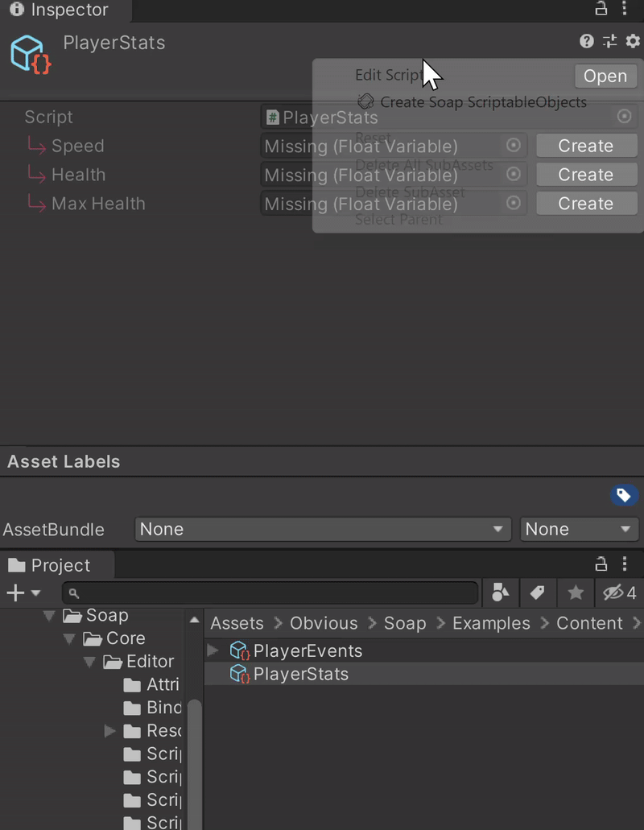The width and height of the screenshot is (644, 830).
Task: Click Search by Label tag icon
Action: (538, 593)
